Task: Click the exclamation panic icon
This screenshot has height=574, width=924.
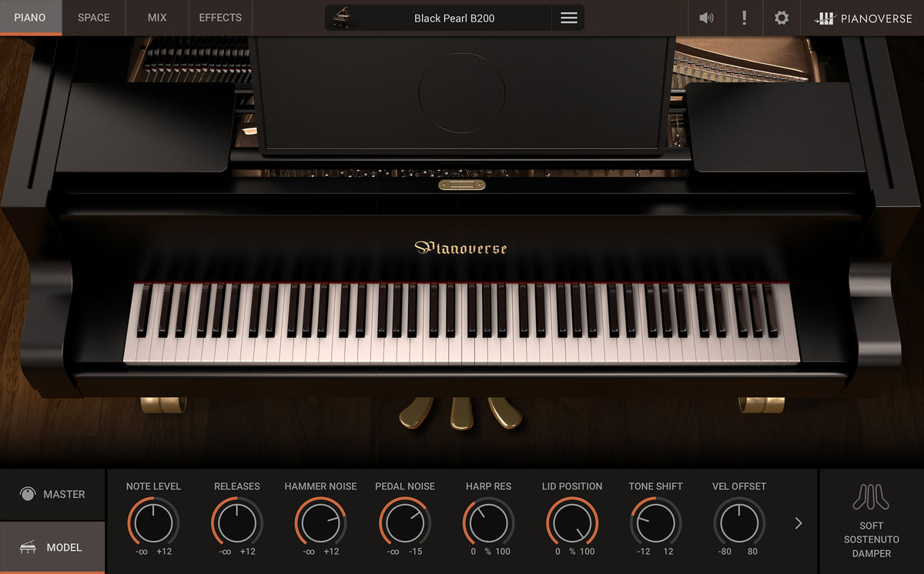Action: pyautogui.click(x=744, y=18)
